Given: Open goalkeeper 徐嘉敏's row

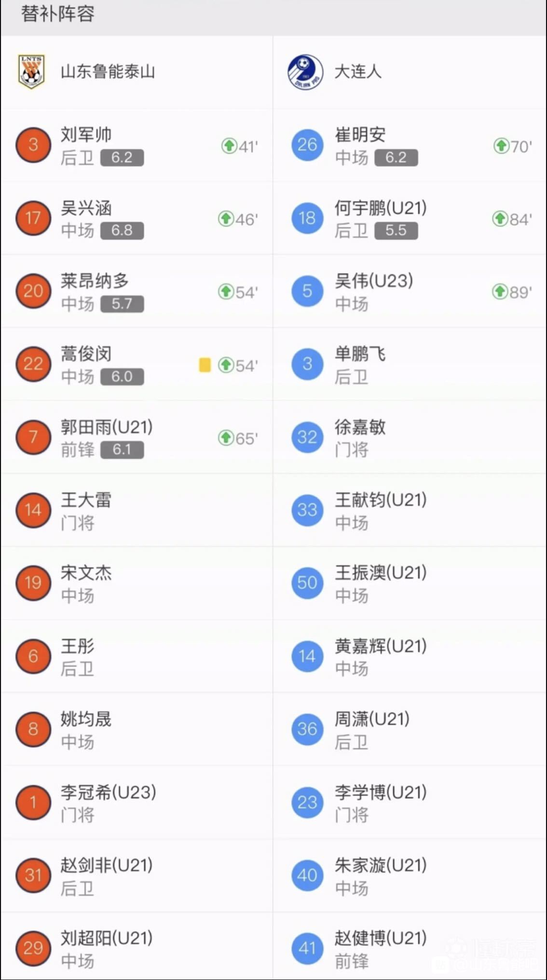Looking at the screenshot, I should click(410, 437).
